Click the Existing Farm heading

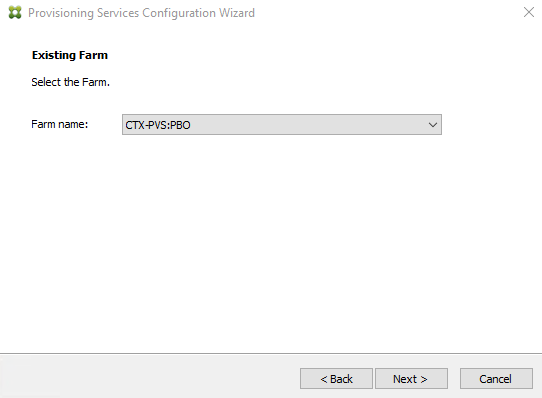70,55
